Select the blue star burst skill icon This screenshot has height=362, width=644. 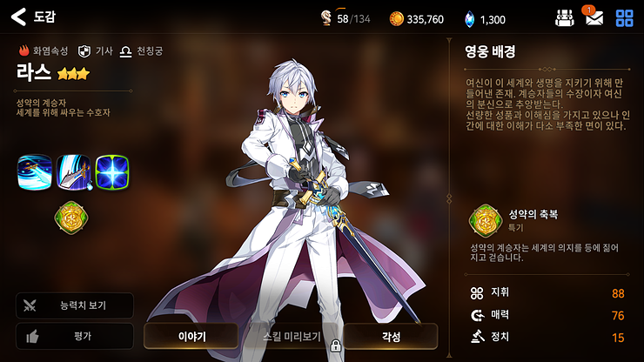(x=112, y=172)
